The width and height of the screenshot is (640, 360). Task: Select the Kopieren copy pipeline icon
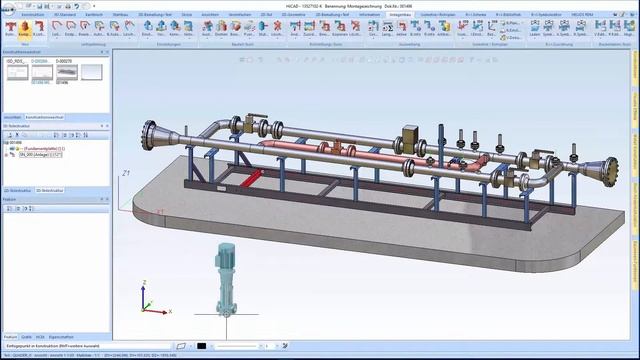pos(340,29)
